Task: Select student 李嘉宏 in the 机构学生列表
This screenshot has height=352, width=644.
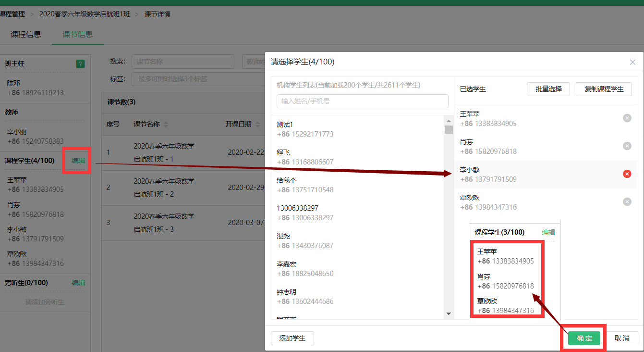Action: coord(357,269)
